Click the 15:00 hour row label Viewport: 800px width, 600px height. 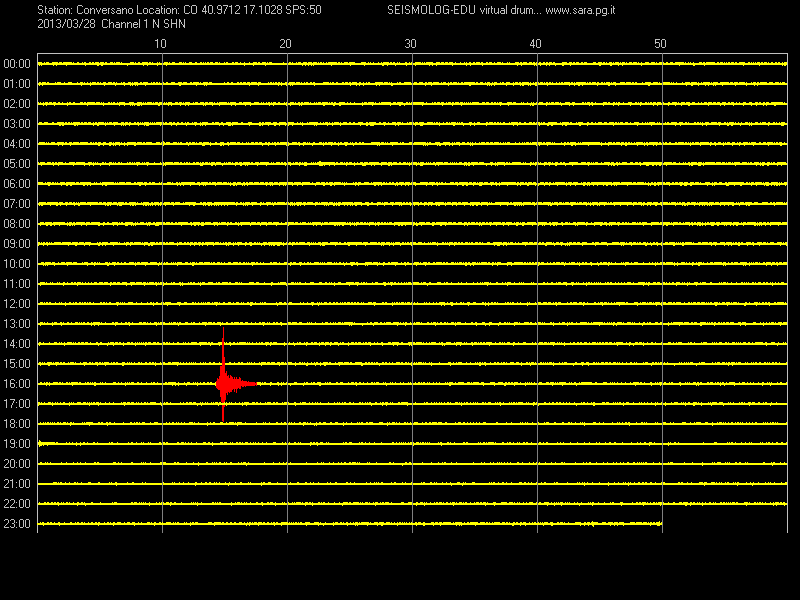[x=17, y=364]
